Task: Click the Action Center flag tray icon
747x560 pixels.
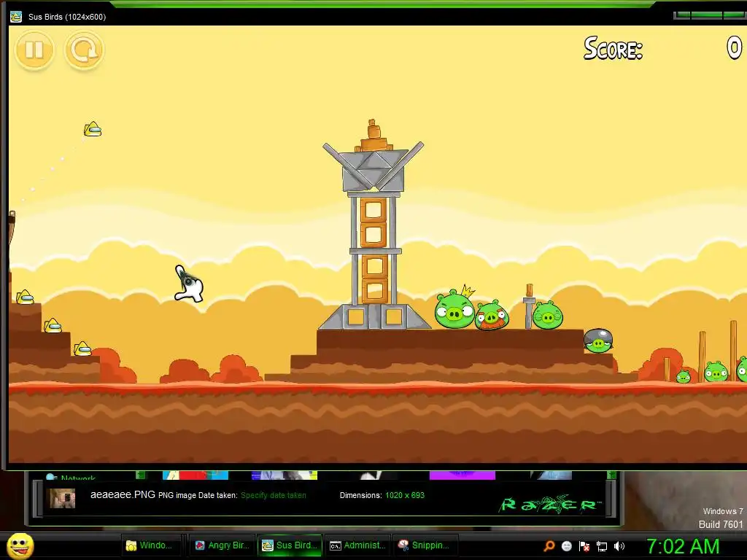Action: pyautogui.click(x=584, y=546)
